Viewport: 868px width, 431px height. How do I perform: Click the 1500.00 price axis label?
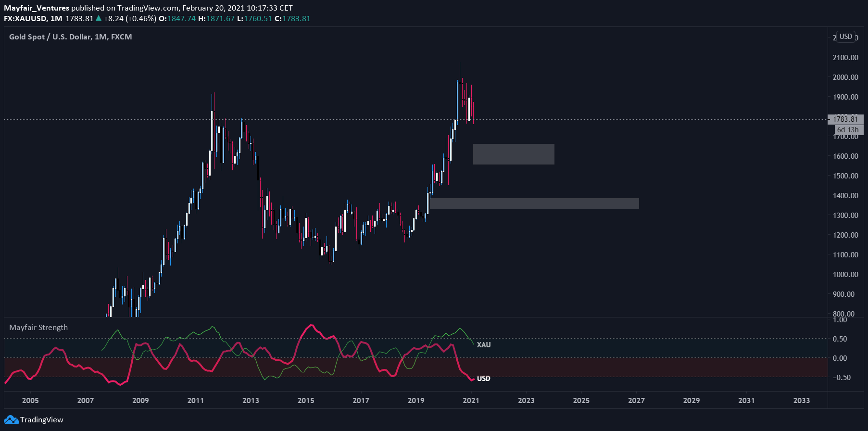coord(845,176)
